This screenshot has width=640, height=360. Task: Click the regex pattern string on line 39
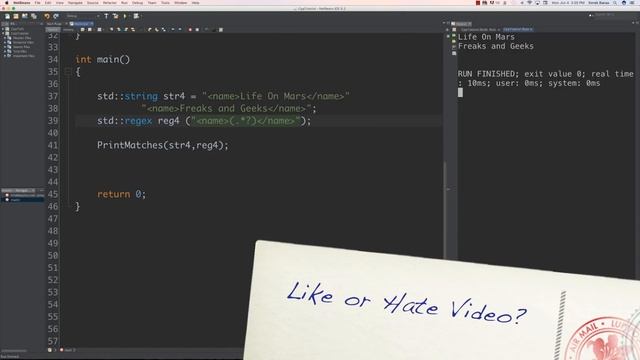pos(245,121)
